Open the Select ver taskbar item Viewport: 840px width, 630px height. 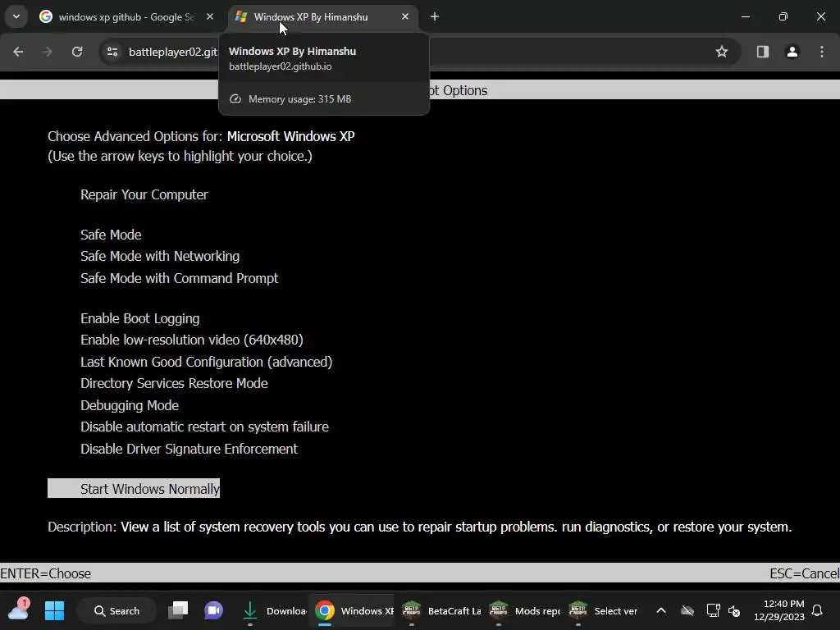point(603,610)
